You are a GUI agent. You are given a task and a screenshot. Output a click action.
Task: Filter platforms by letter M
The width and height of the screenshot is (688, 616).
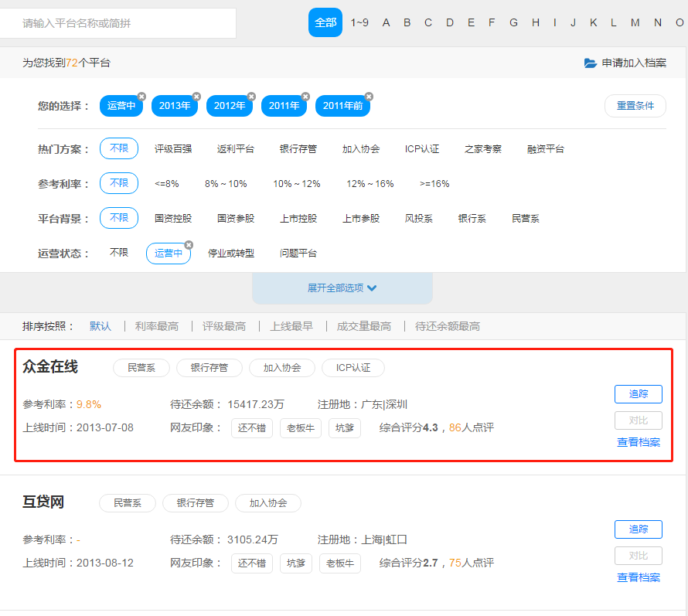pos(635,22)
